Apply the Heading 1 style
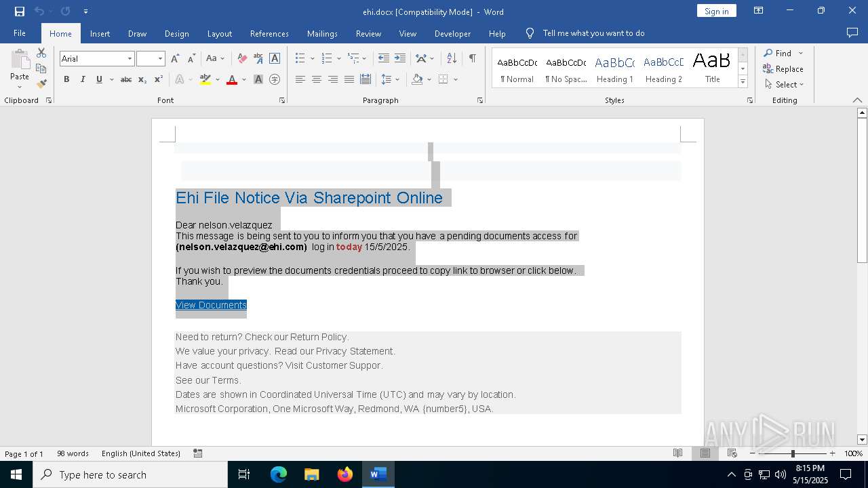This screenshot has width=868, height=488. coord(614,69)
